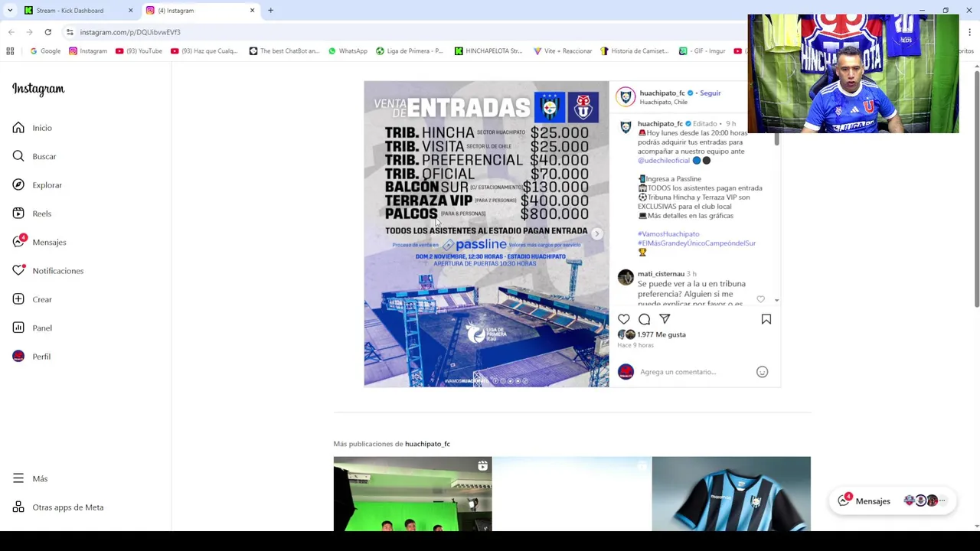Like mati_cisternau's comment
This screenshot has height=551, width=980.
760,299
